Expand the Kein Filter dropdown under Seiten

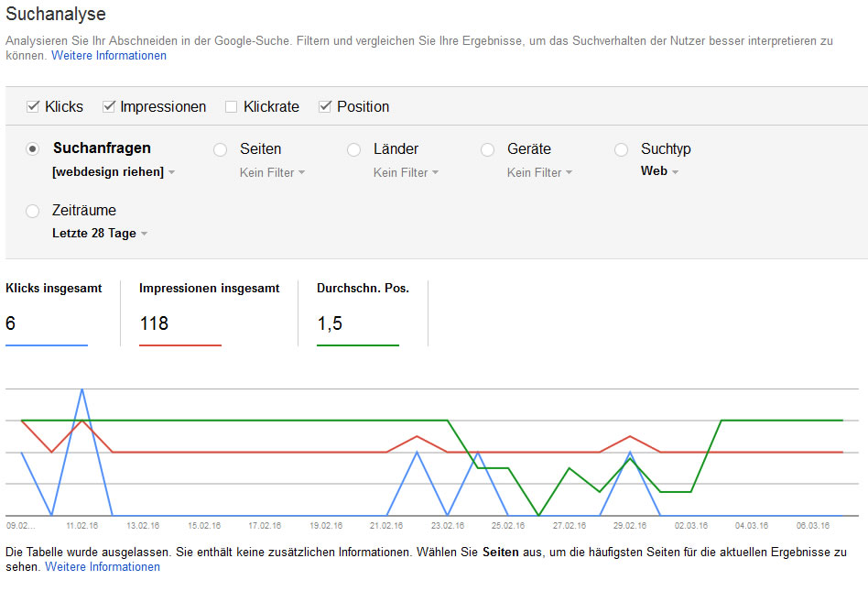272,172
